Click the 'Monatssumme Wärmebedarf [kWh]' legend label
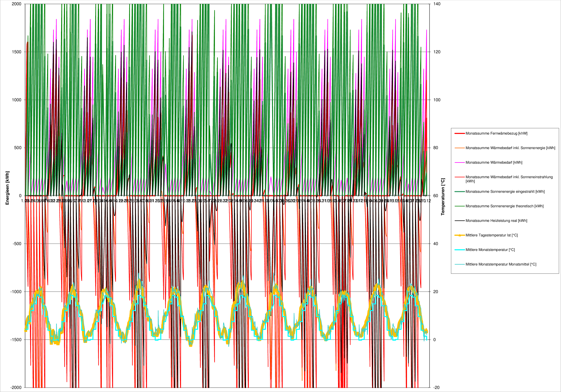561x392 pixels. pos(494,162)
